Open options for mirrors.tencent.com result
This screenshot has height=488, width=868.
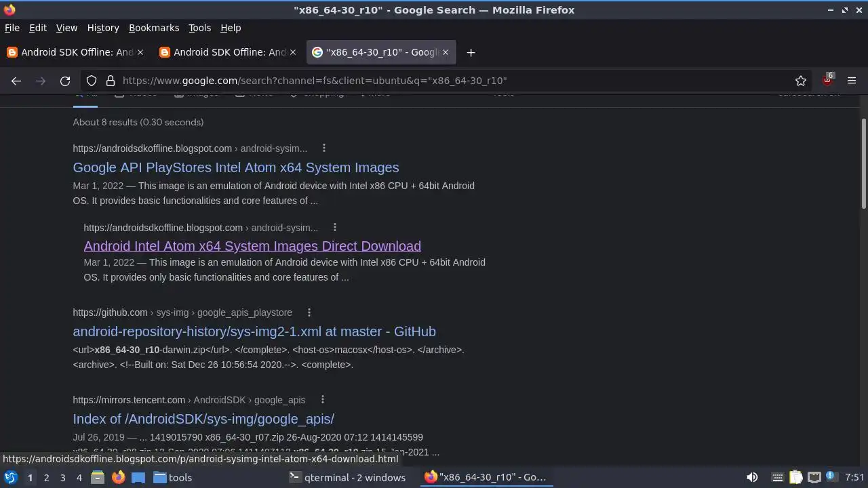(323, 400)
